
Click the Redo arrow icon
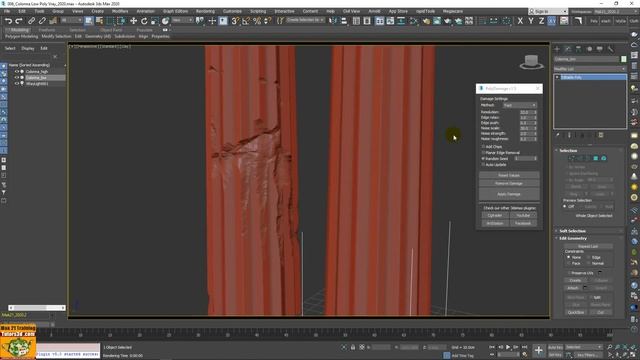coord(18,21)
